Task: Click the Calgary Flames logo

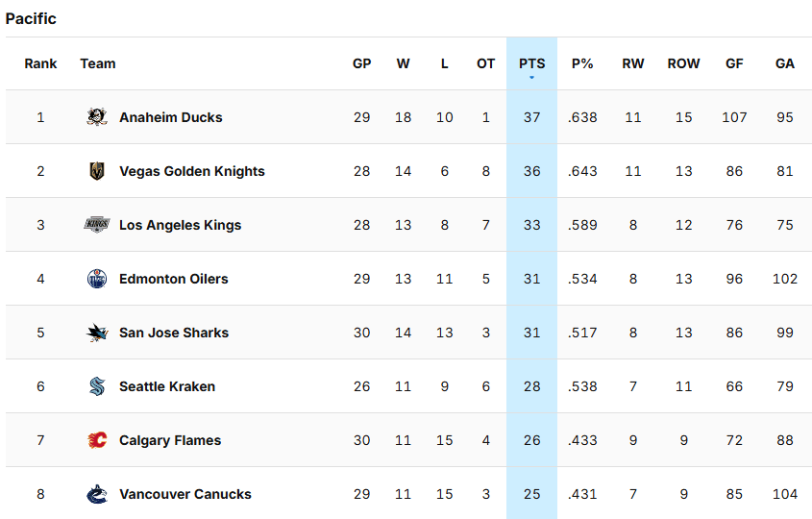Action: (x=96, y=440)
